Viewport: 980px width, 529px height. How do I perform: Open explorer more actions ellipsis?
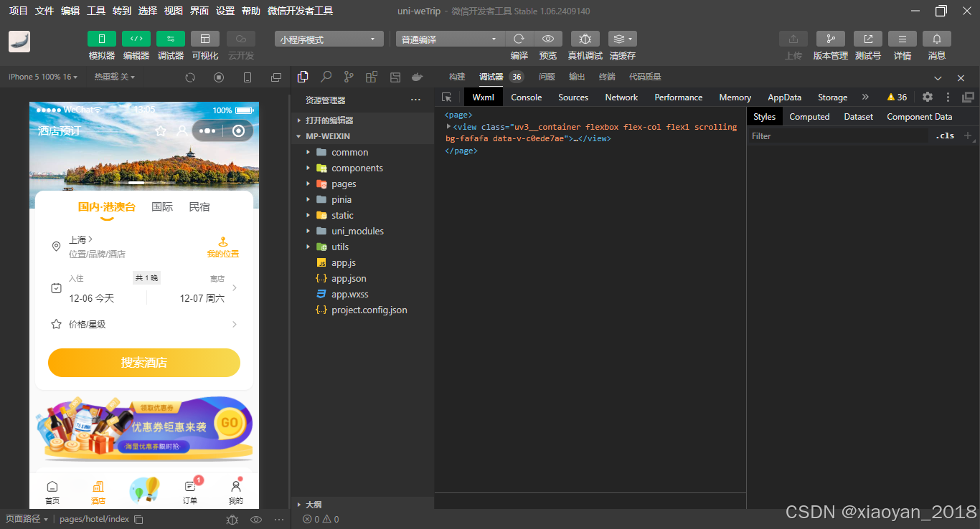pyautogui.click(x=415, y=100)
